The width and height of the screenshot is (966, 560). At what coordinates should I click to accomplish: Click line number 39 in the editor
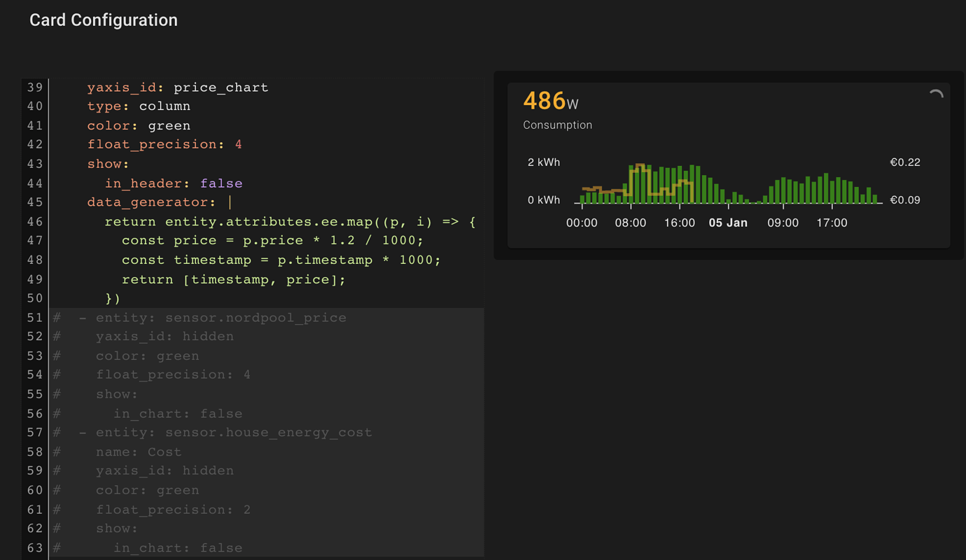coord(35,87)
